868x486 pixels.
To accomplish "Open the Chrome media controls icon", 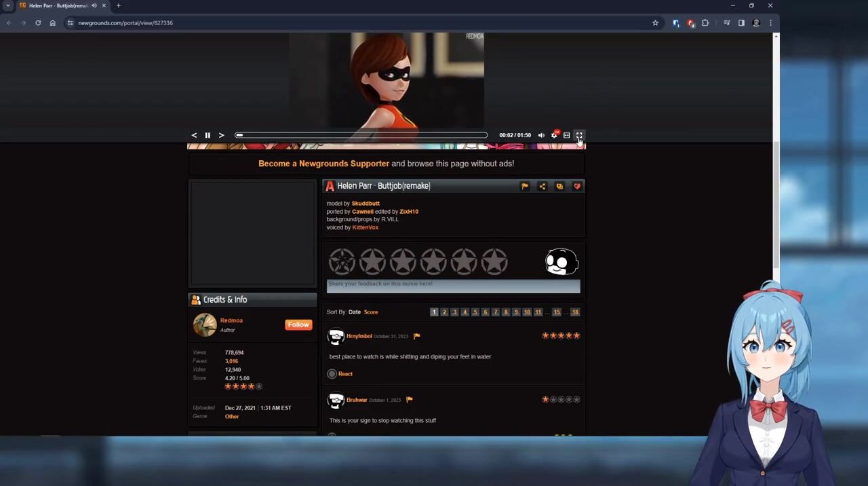I will pyautogui.click(x=727, y=23).
